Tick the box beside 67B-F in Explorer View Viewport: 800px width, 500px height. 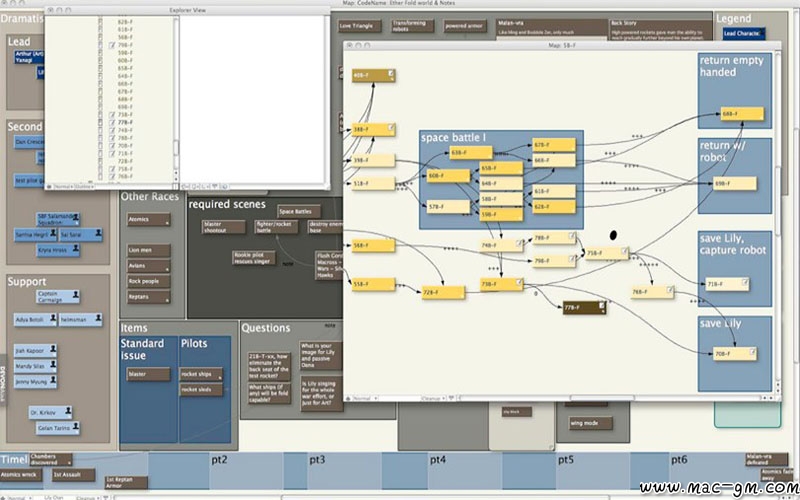[101, 91]
